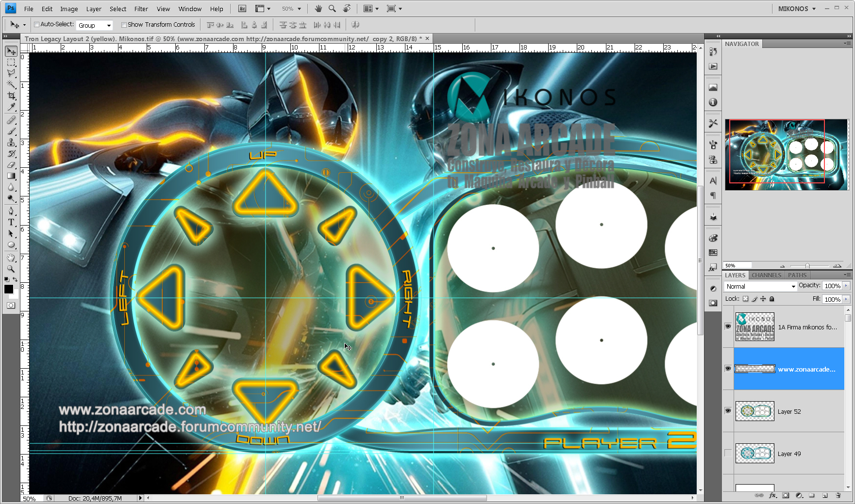Open the Paragraph panel icon
Viewport: 855px width, 504px height.
pyautogui.click(x=713, y=195)
